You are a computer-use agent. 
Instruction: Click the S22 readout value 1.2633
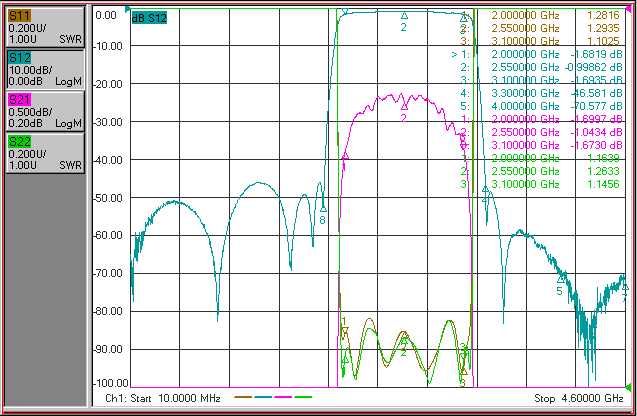click(603, 171)
